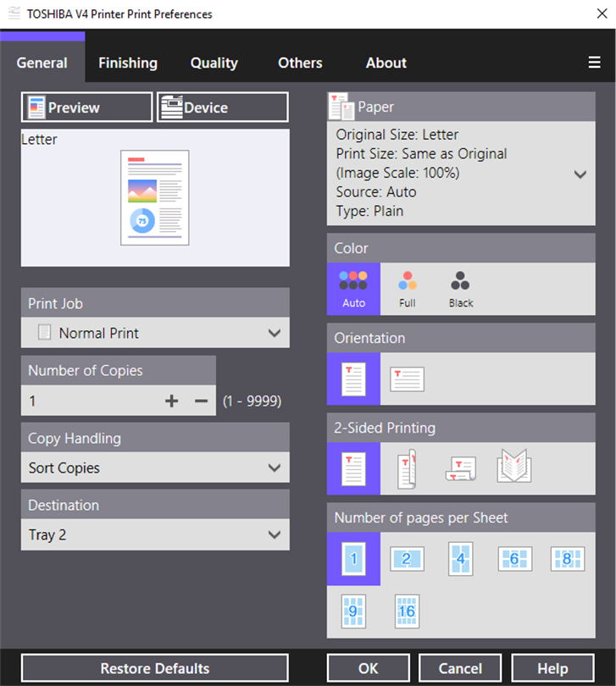Show the Preview view

tap(86, 108)
